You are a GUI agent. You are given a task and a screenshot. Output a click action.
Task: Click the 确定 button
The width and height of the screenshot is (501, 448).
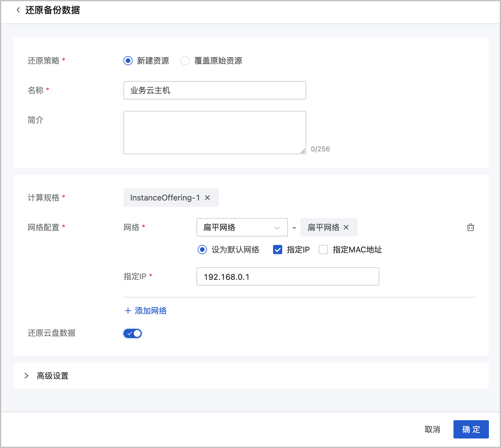(x=471, y=429)
